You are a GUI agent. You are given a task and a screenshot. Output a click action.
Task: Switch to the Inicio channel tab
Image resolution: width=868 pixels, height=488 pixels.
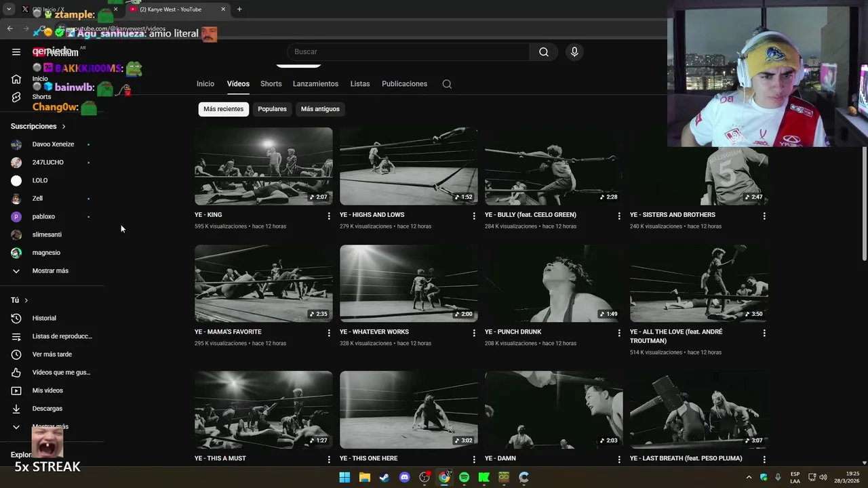click(205, 84)
